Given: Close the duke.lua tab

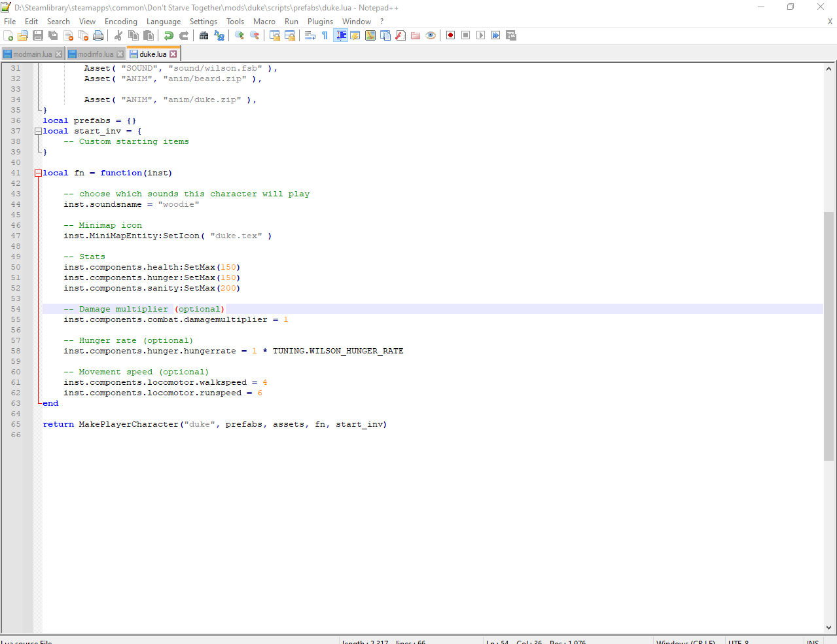Looking at the screenshot, I should (173, 54).
